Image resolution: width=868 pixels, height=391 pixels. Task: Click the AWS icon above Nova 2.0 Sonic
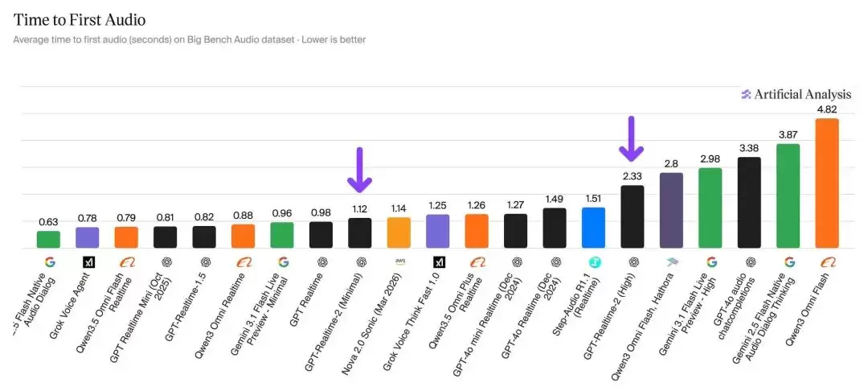[399, 261]
